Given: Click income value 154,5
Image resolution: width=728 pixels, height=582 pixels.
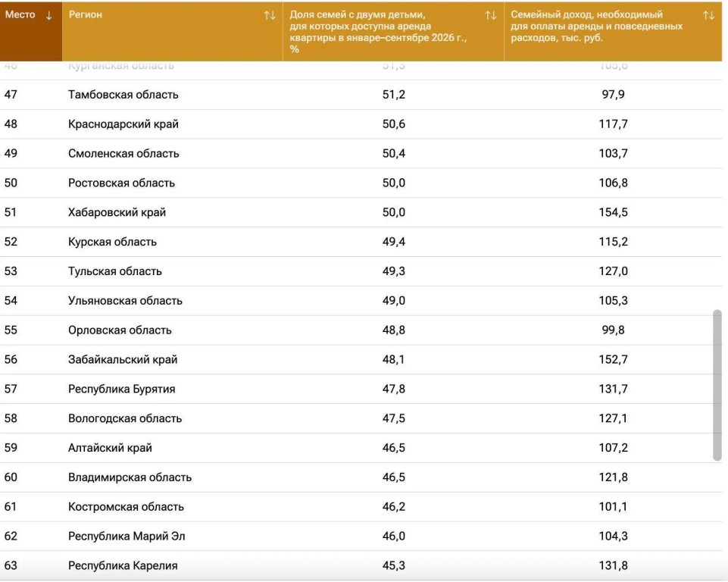Looking at the screenshot, I should pyautogui.click(x=613, y=212).
